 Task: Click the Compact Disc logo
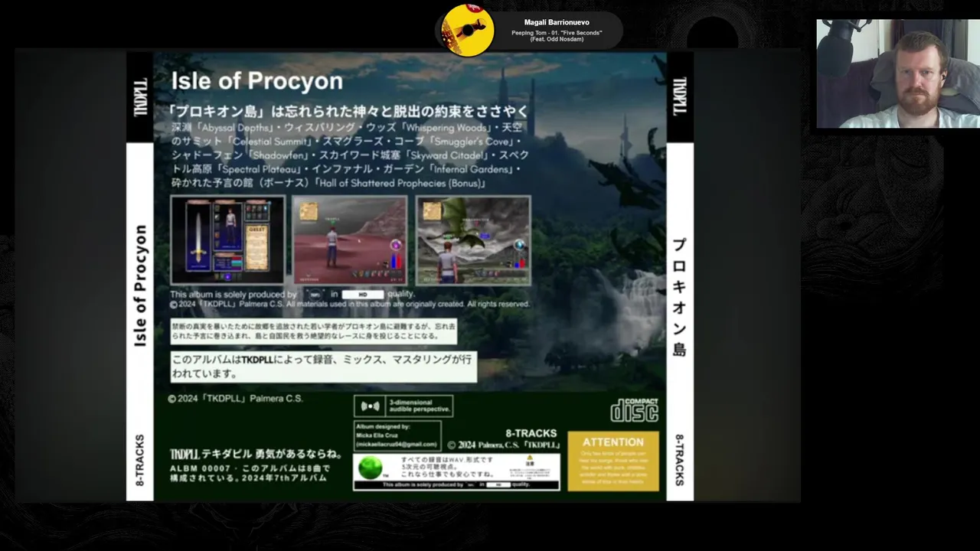point(634,410)
